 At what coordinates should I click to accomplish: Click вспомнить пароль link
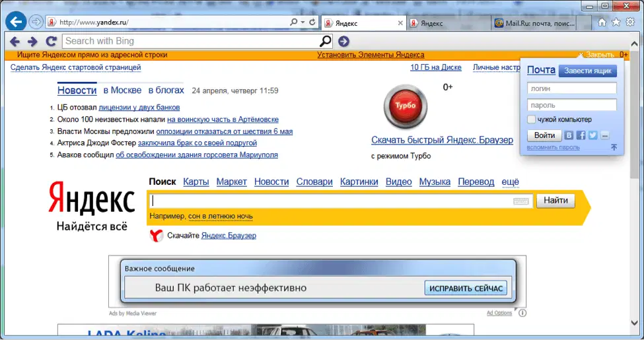point(554,147)
